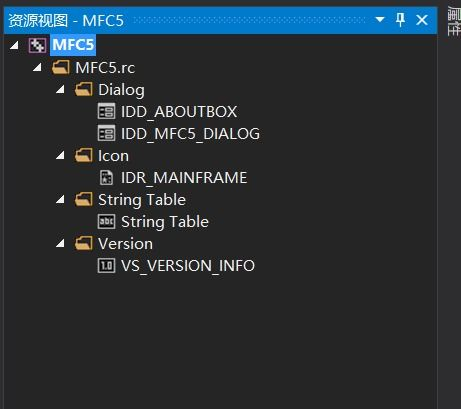Click the IDR_MAINFRAME icon resource icon
The width and height of the screenshot is (461, 409).
(x=106, y=177)
